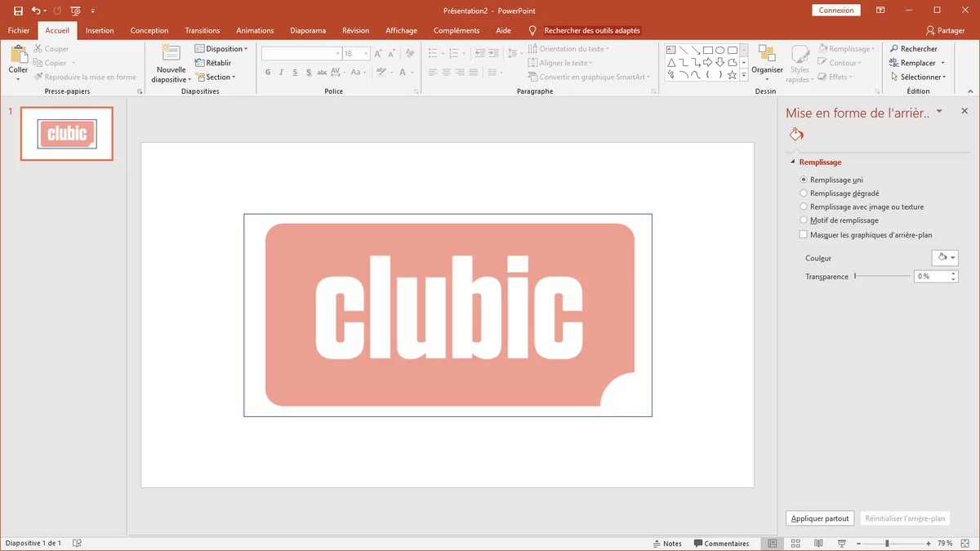Click Rechercher in the Édition group
Viewport: 980px width, 551px height.
[x=913, y=49]
